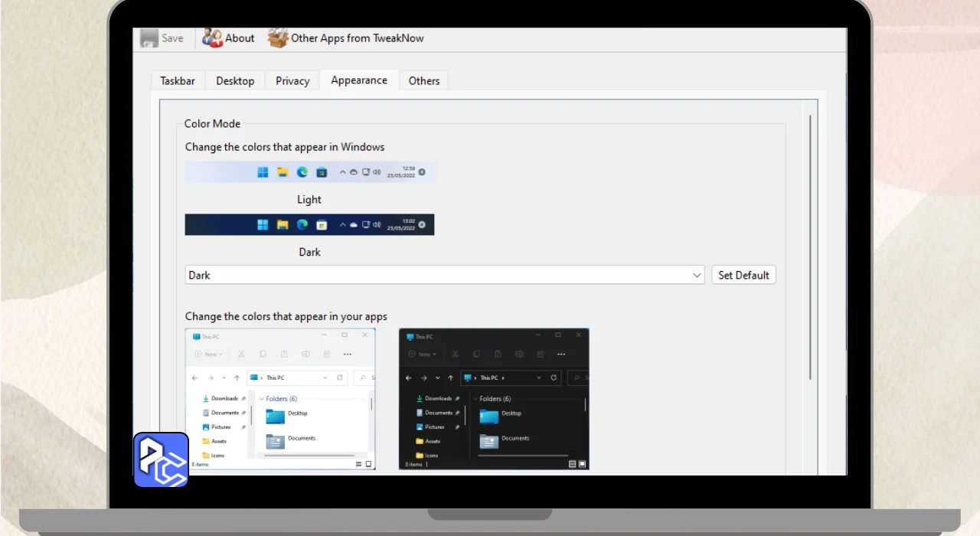980x536 pixels.
Task: Click the Dark taskbar preview image
Action: point(310,224)
